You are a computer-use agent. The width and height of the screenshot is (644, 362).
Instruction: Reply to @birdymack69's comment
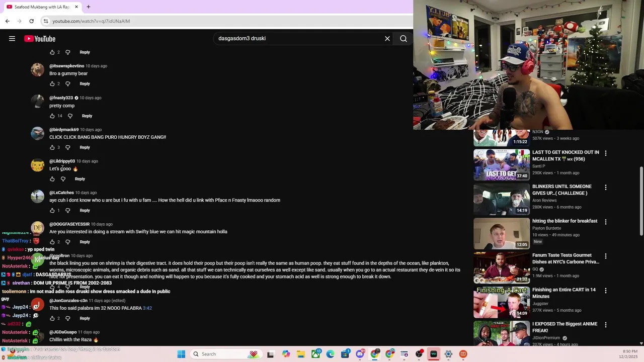pos(85,148)
